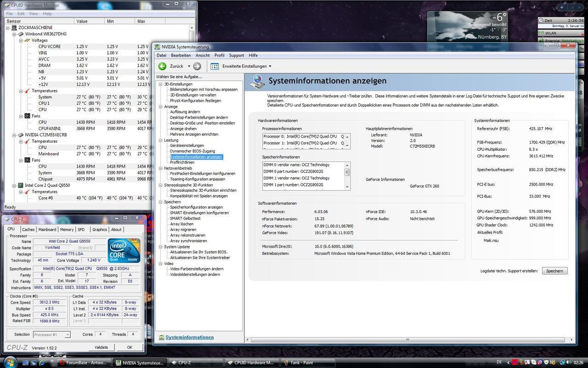Open the View menu in Hardware Monitor
Image resolution: width=588 pixels, height=368 pixels.
click(x=34, y=14)
